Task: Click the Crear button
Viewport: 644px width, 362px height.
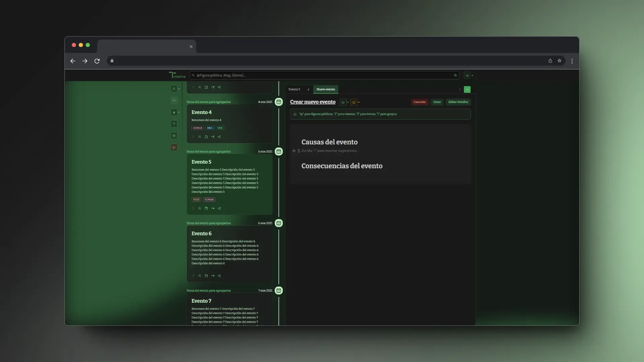Action: click(437, 102)
